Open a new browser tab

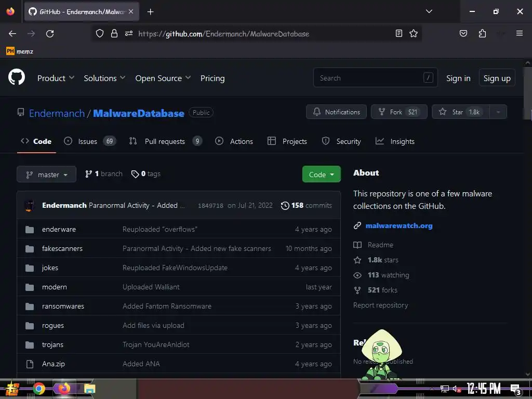point(150,12)
